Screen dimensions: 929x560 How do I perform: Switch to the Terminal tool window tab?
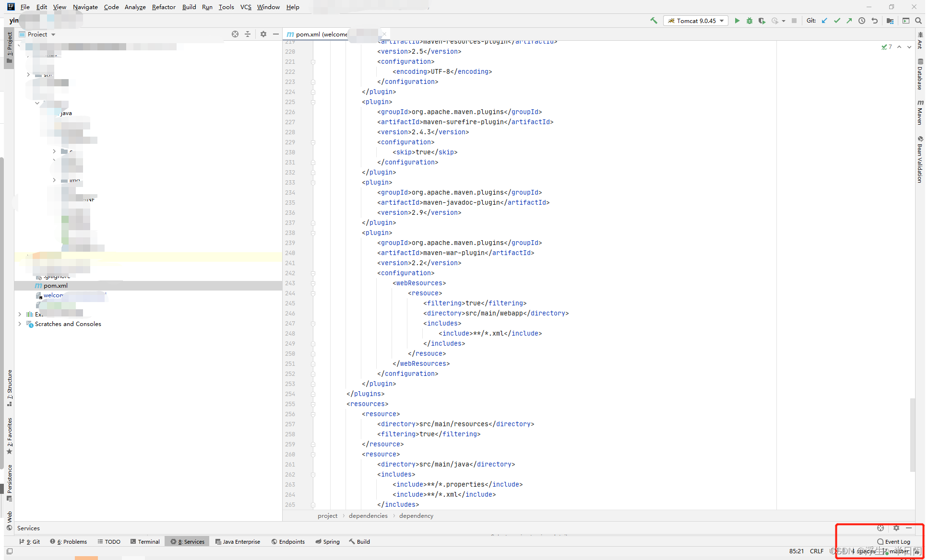[x=145, y=541]
